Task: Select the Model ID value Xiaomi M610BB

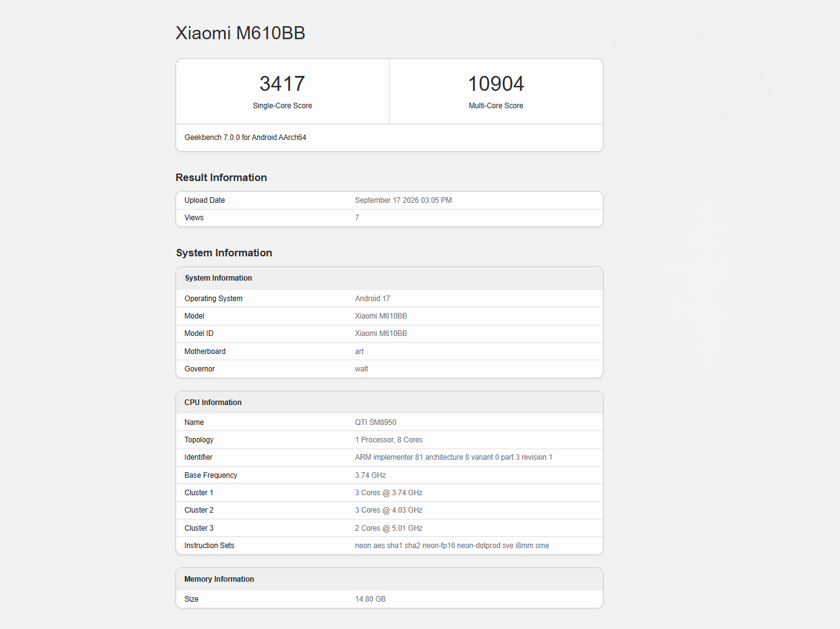Action: [381, 333]
